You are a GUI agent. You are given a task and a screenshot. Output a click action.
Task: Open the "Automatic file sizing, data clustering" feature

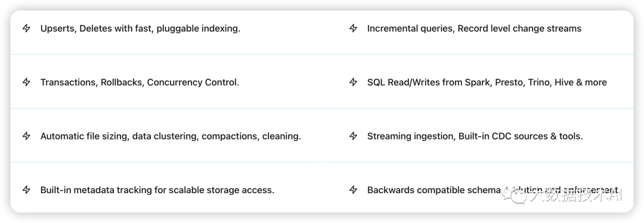tap(171, 137)
